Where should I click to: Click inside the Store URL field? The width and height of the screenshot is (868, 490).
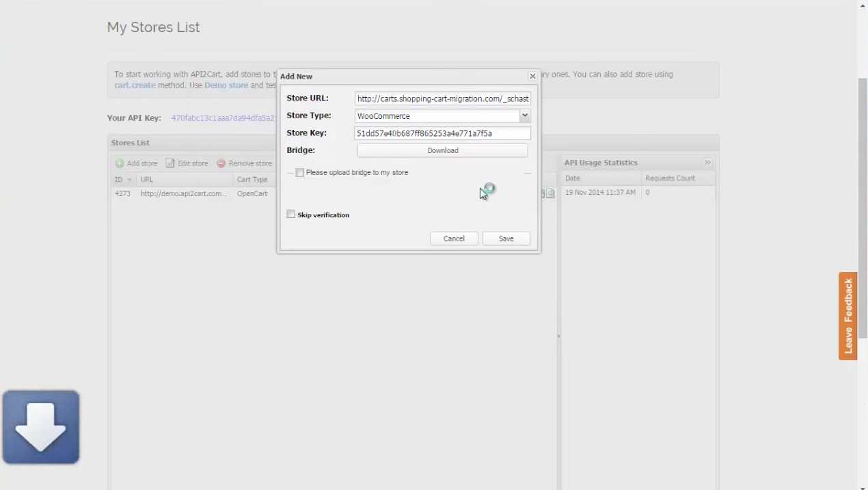pos(443,98)
